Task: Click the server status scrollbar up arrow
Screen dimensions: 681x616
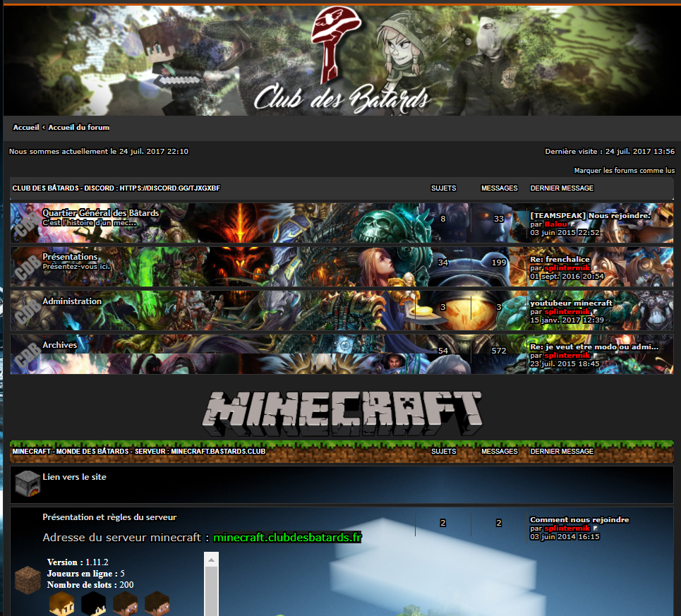Action: (211, 560)
